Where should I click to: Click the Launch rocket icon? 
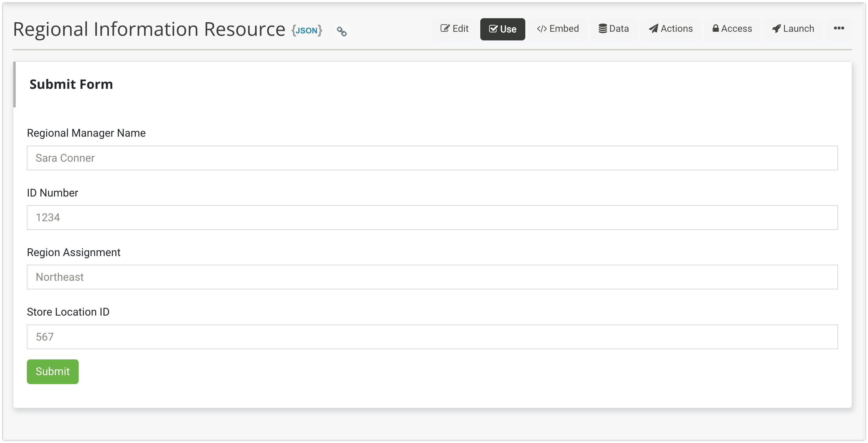pos(776,29)
